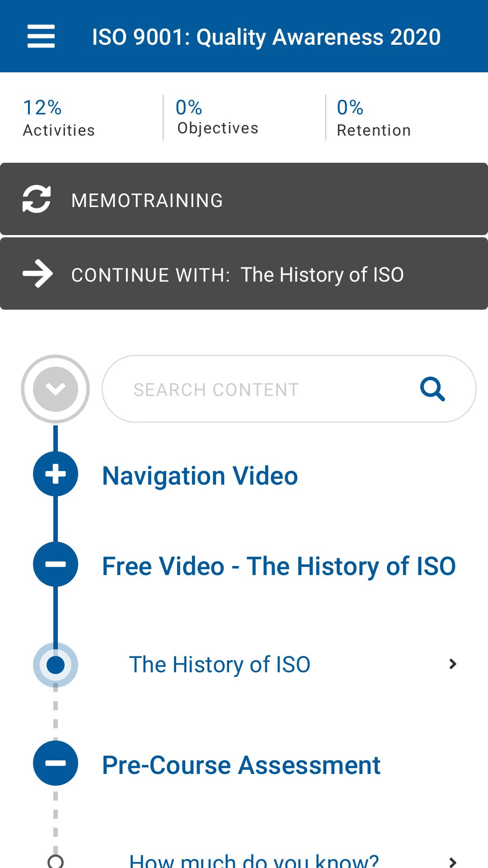Continue with The History of ISO

244,274
